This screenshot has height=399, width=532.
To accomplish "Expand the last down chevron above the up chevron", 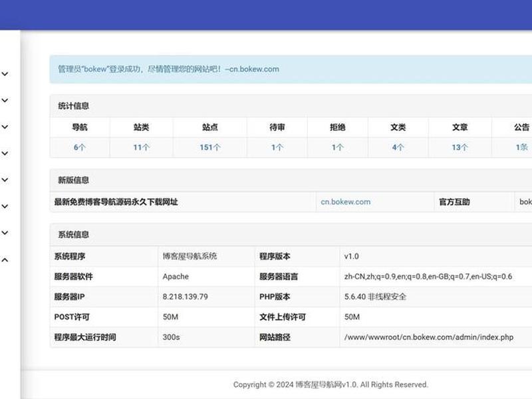I will pos(5,233).
